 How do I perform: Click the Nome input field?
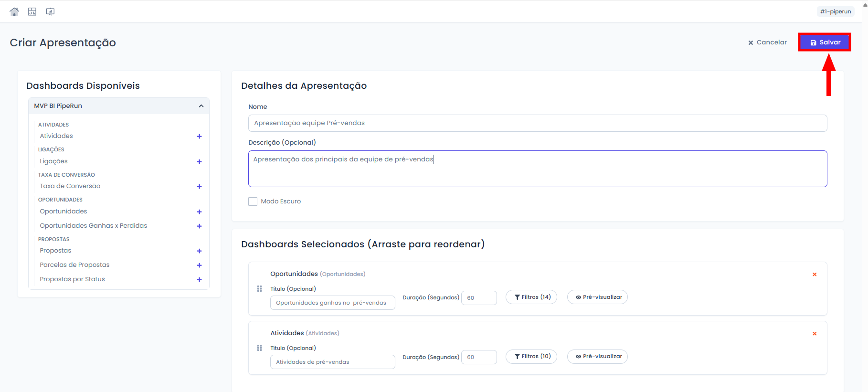click(537, 123)
